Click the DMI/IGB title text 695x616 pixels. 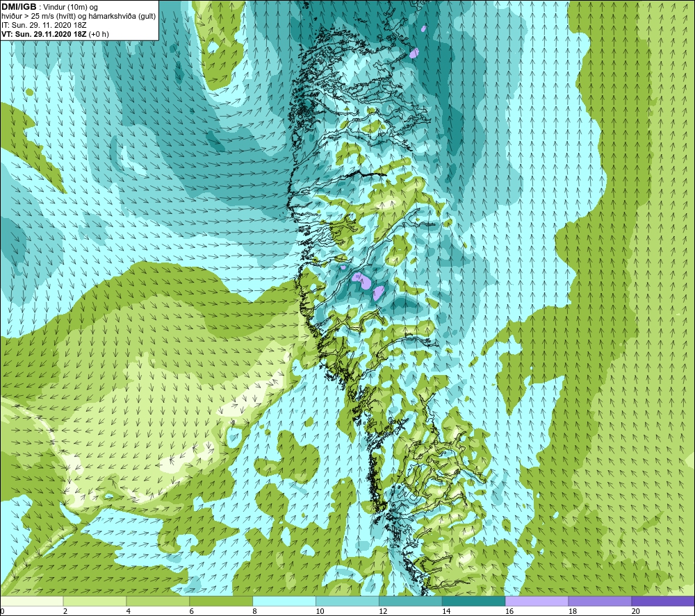[x=19, y=7]
